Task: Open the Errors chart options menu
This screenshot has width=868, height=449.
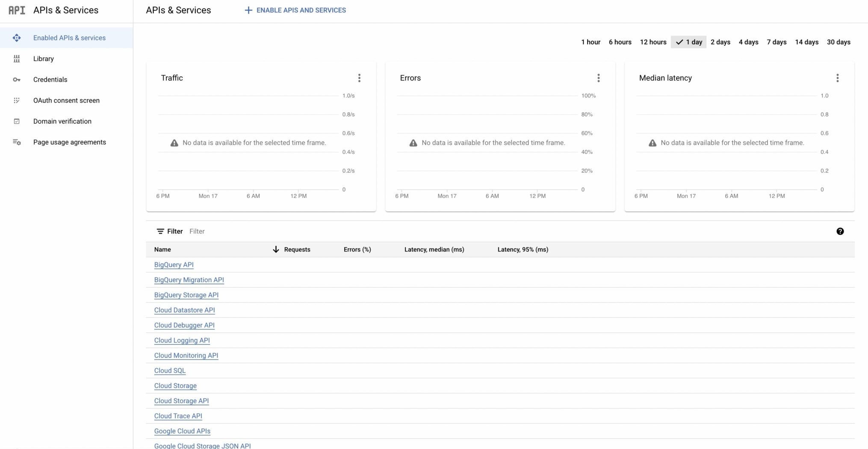Action: [x=598, y=78]
